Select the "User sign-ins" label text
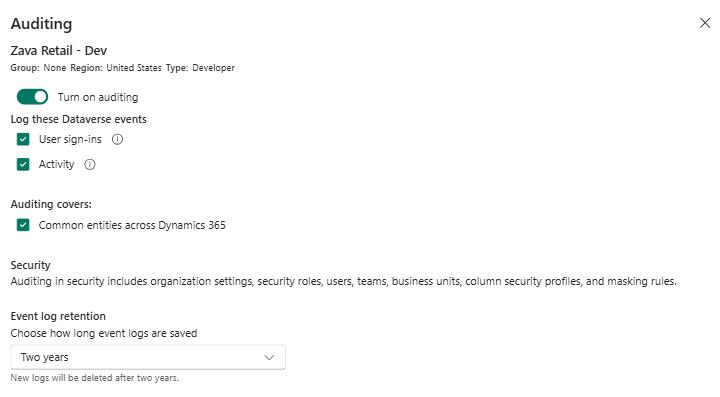 pos(70,140)
